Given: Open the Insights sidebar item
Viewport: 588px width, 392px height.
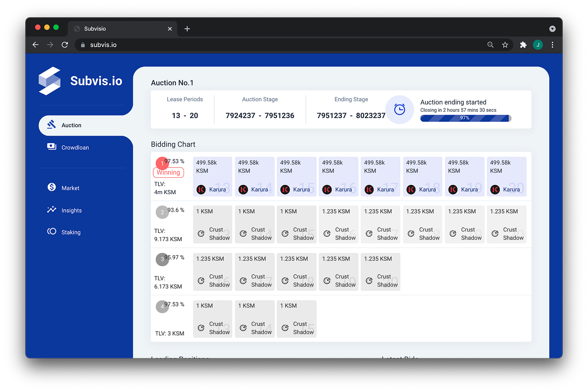Looking at the screenshot, I should (x=71, y=210).
